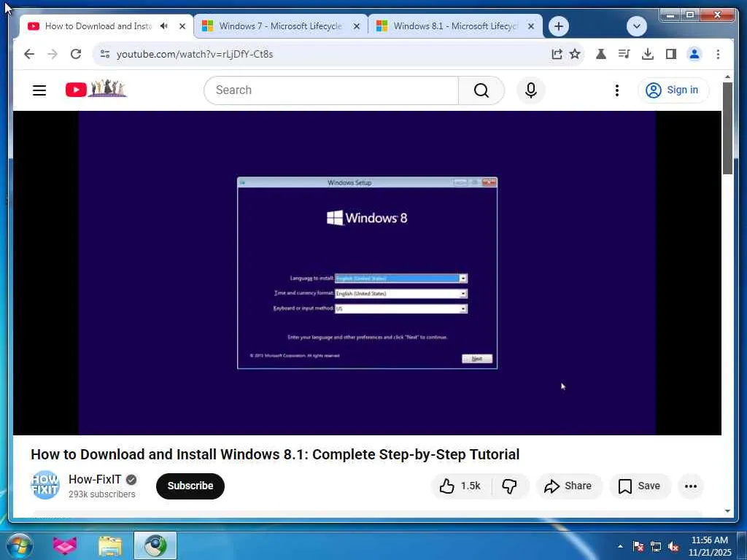Close the YouTube tab

coord(182,26)
